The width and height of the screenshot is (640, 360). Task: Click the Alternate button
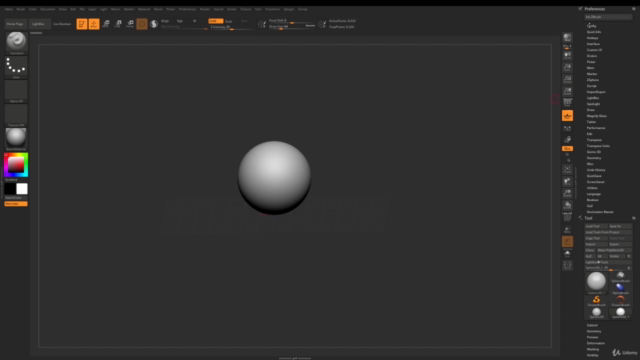point(16,204)
